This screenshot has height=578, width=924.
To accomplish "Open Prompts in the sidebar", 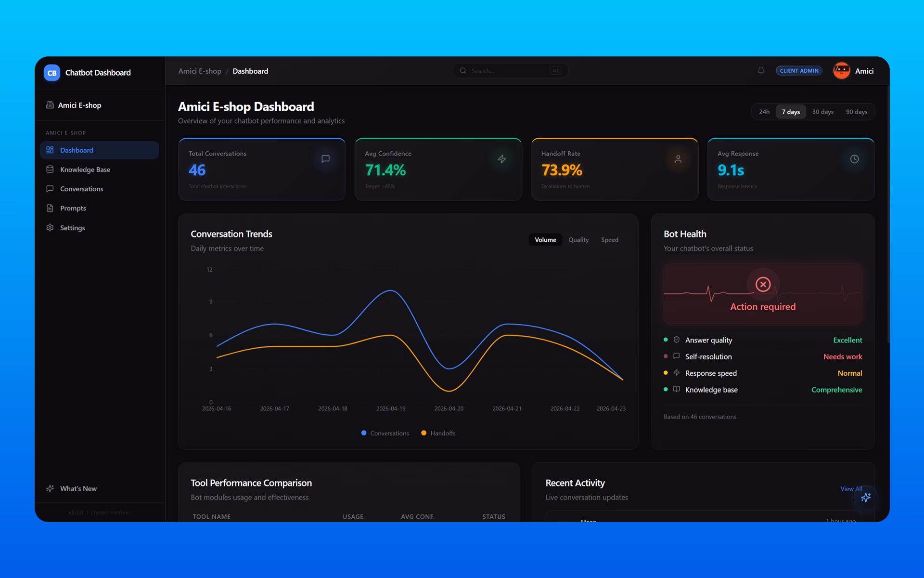I will (x=99, y=208).
